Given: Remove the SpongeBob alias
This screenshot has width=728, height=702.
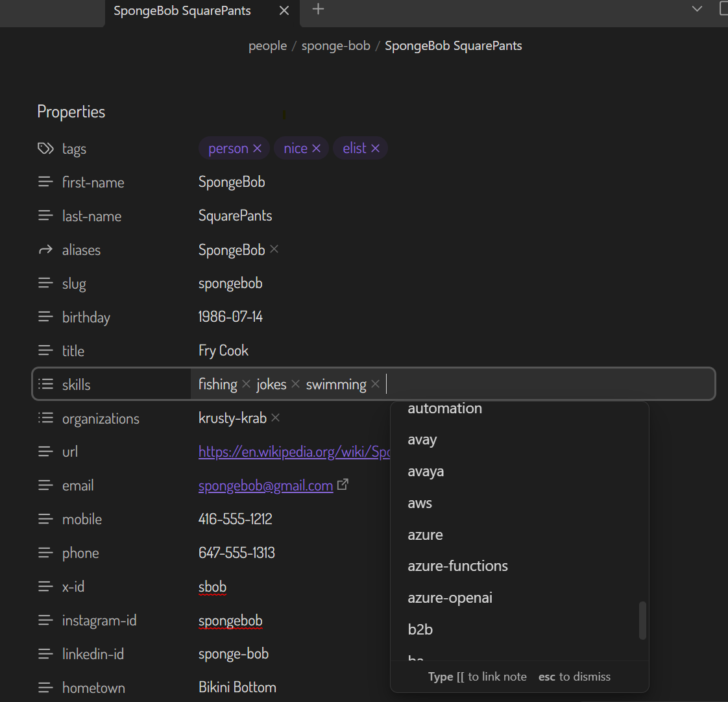Looking at the screenshot, I should 274,249.
